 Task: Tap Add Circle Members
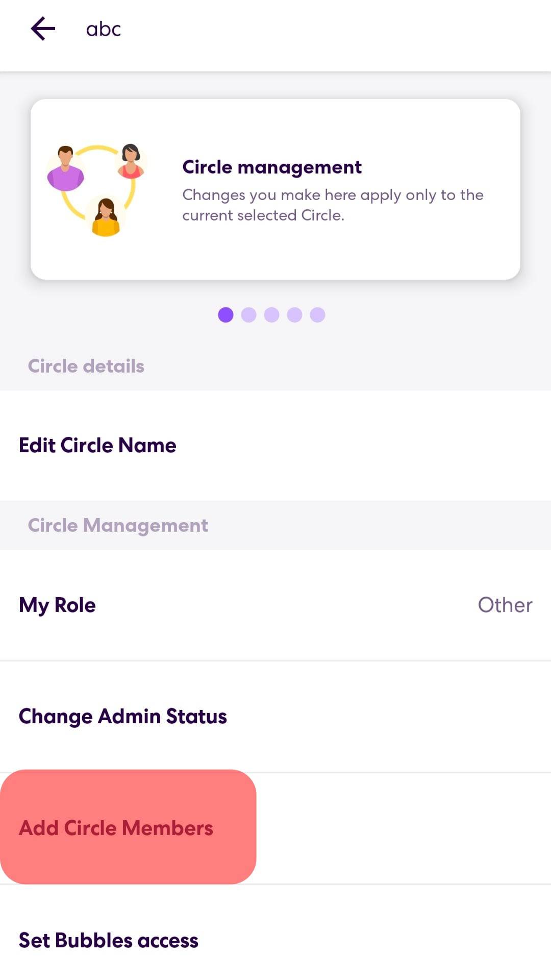116,828
